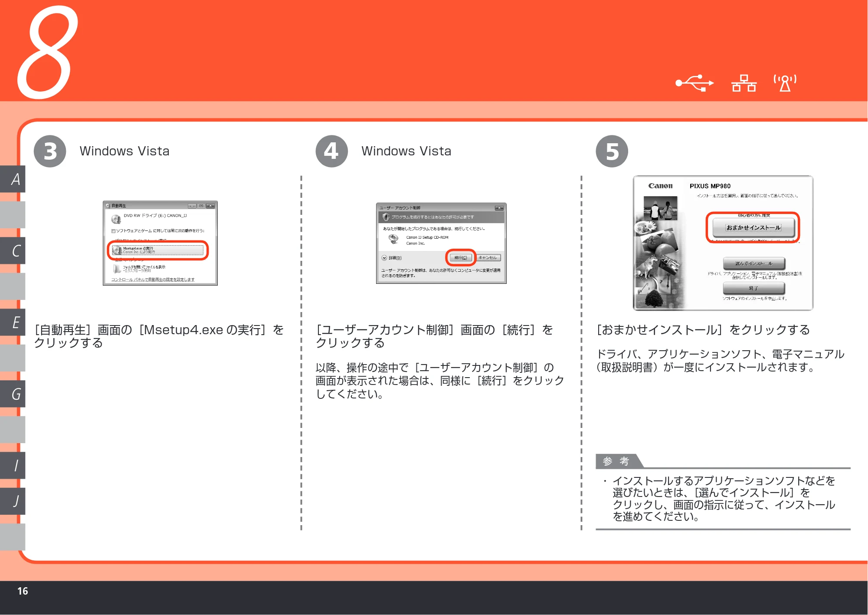
Task: Click the Canon logo in installer window
Action: [660, 186]
